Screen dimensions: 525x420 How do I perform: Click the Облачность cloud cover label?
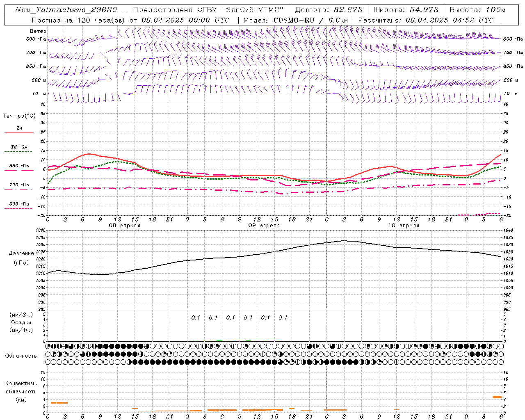(x=21, y=356)
